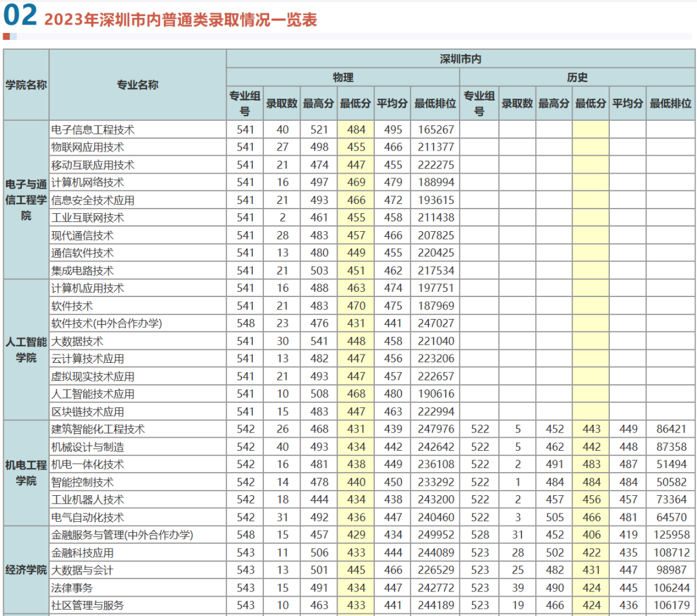697x616 pixels.
Task: Click history lowest rank 86421
Action: (671, 429)
